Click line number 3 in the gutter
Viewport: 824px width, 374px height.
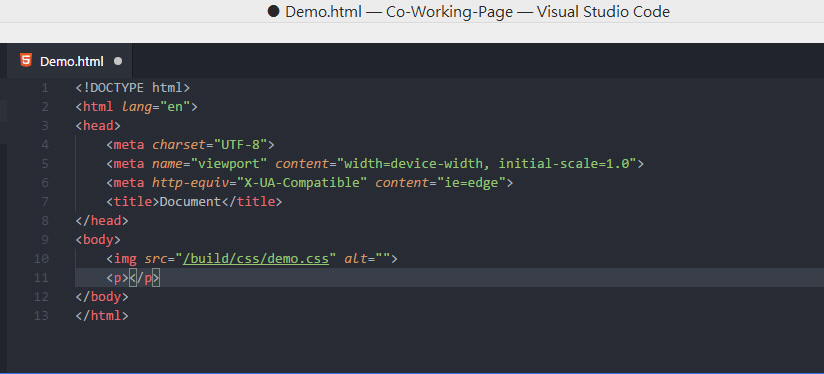click(x=45, y=126)
